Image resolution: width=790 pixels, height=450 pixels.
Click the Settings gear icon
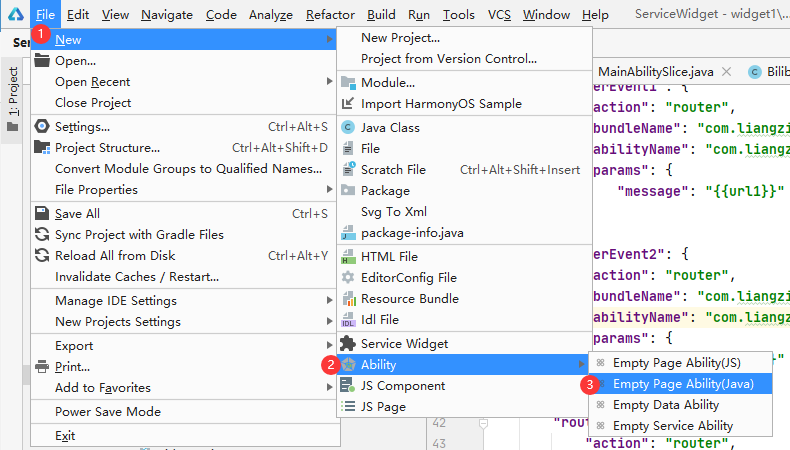pyautogui.click(x=42, y=126)
